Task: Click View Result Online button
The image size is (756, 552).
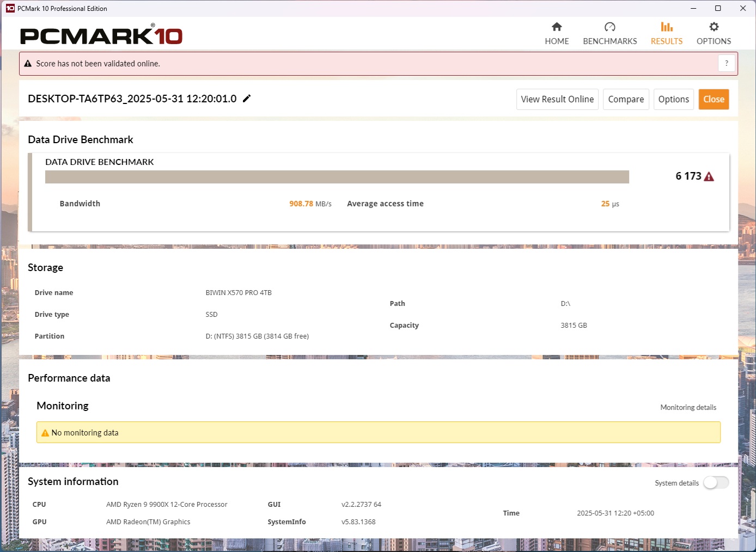Action: click(x=557, y=99)
